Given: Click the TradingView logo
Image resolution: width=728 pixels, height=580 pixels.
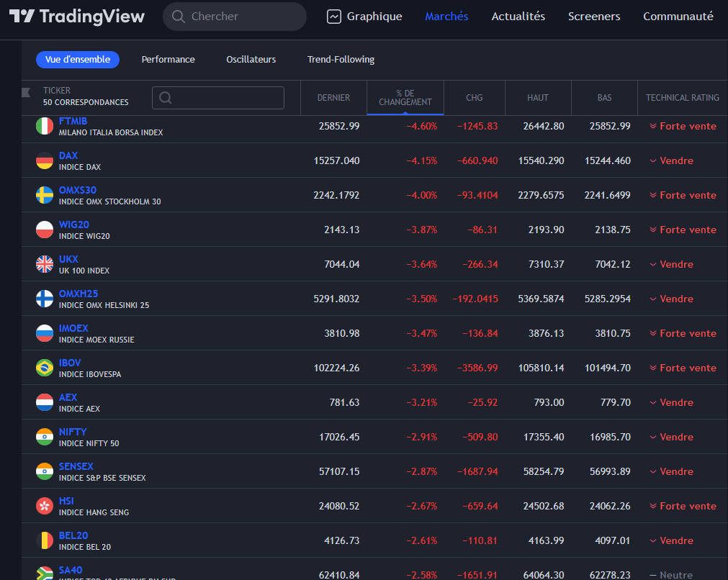Looking at the screenshot, I should (77, 17).
